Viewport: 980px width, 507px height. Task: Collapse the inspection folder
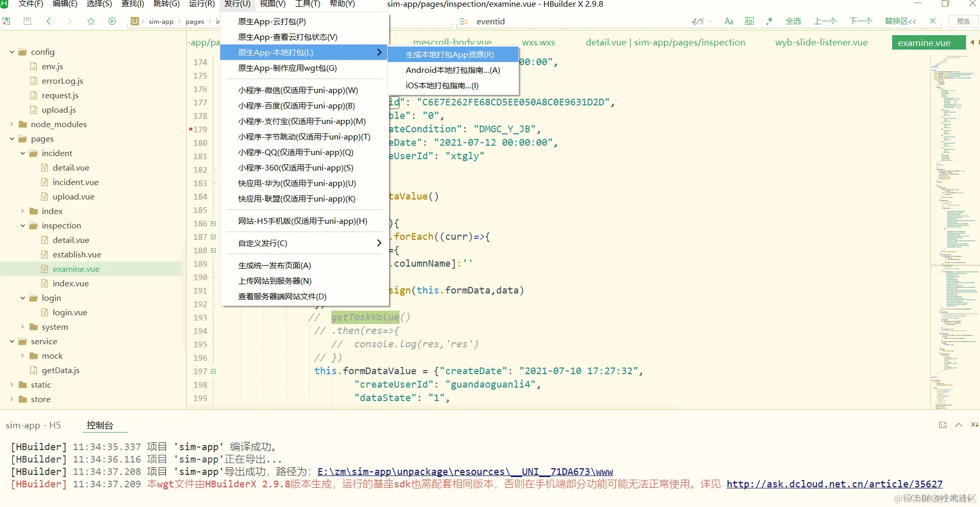(22, 225)
